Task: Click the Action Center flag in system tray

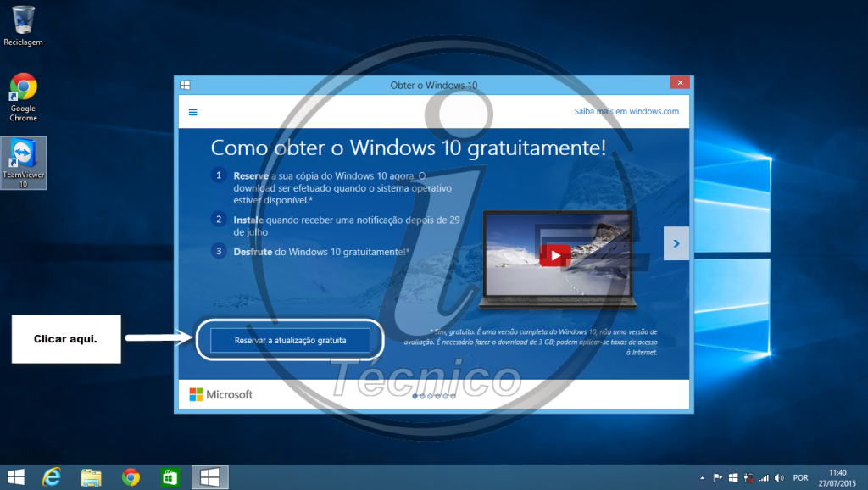Action: pos(716,476)
